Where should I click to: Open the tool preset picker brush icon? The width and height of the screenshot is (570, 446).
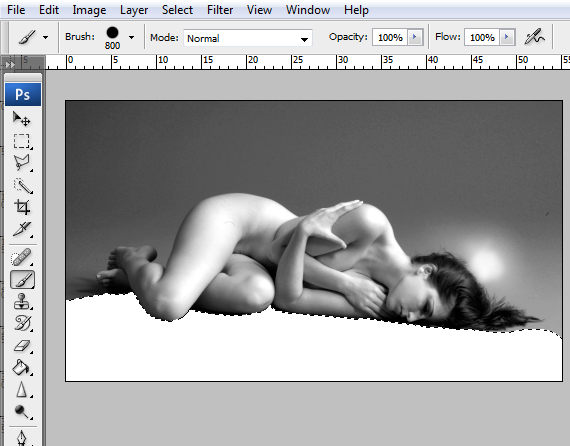pyautogui.click(x=28, y=37)
